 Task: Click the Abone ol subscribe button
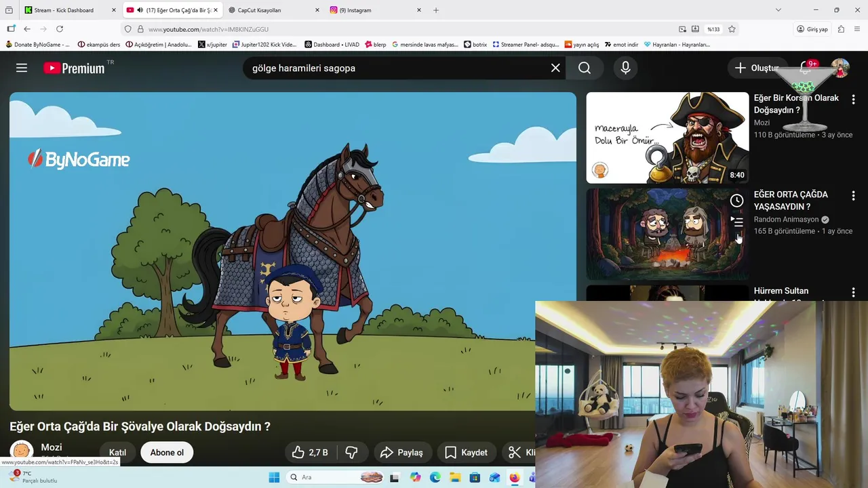pyautogui.click(x=167, y=452)
